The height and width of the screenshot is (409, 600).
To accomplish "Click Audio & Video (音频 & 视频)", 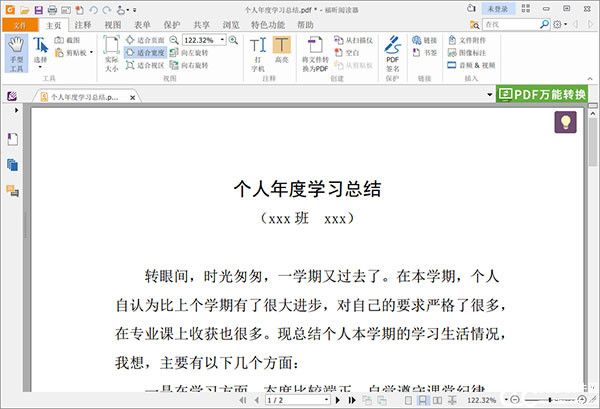I will [471, 65].
